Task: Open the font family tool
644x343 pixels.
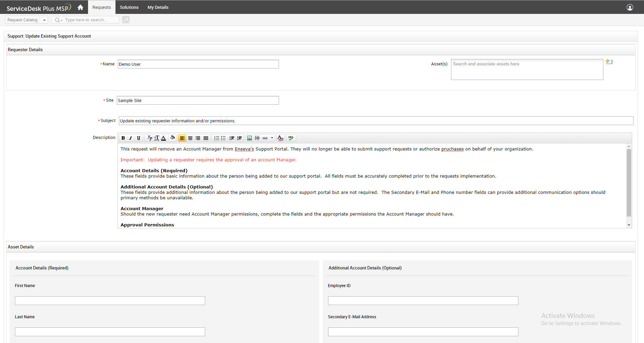Action: coord(150,138)
